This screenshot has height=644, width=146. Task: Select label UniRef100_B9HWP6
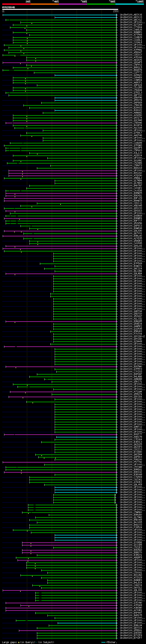(x=131, y=218)
